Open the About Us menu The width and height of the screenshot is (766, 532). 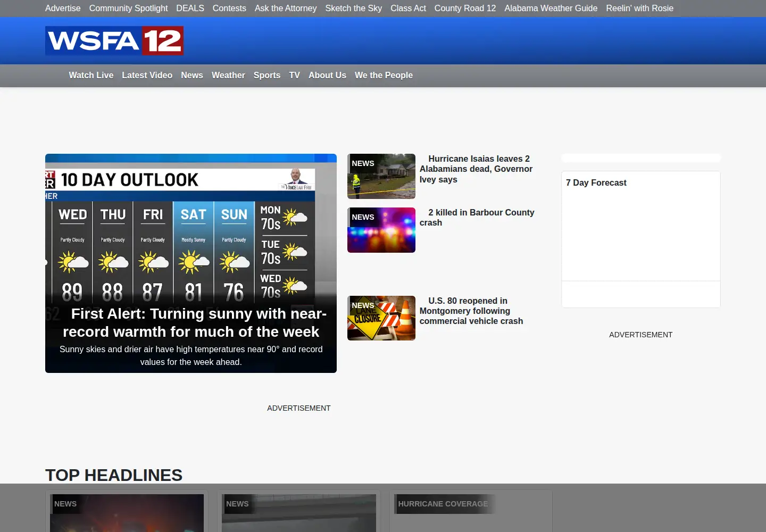point(327,76)
